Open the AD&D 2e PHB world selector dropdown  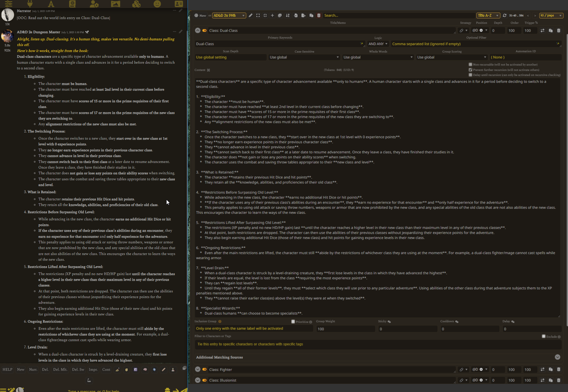point(229,16)
